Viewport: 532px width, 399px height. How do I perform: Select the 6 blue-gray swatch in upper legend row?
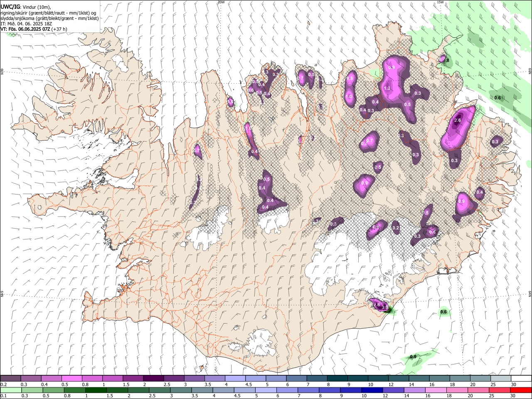[296, 379]
